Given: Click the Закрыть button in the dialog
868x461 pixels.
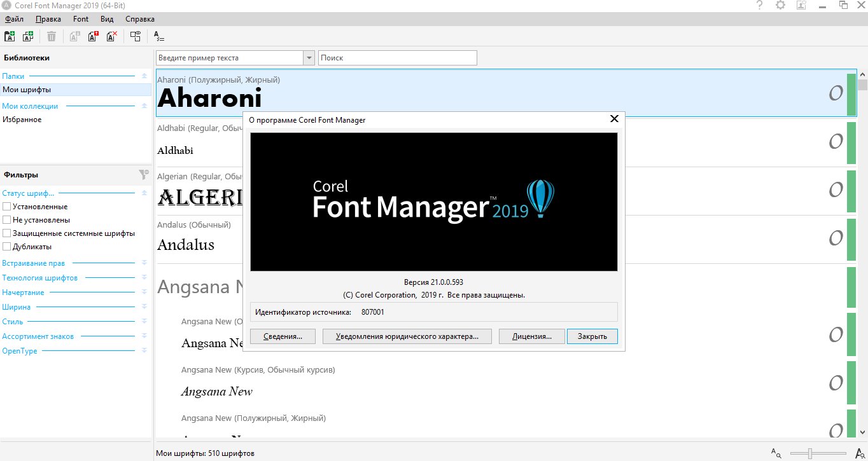Looking at the screenshot, I should pos(592,336).
